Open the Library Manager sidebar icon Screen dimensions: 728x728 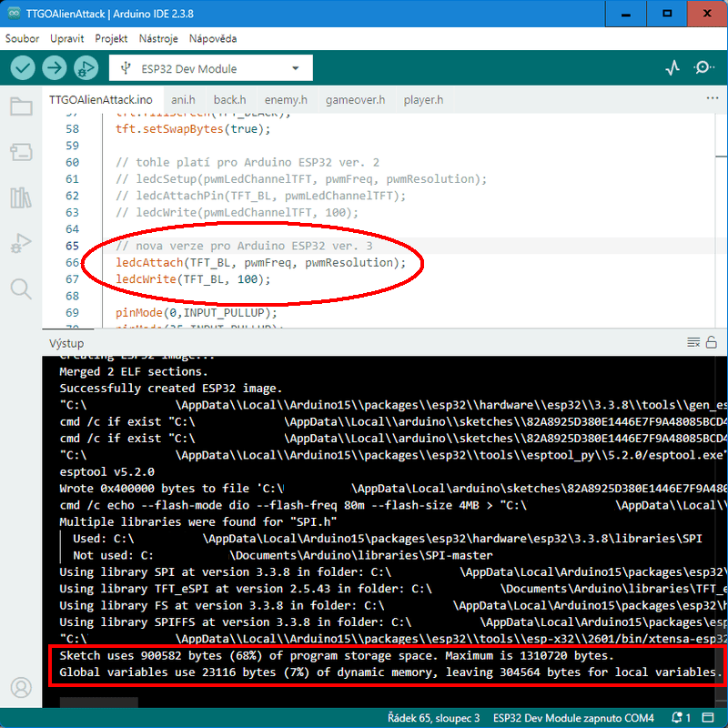21,197
